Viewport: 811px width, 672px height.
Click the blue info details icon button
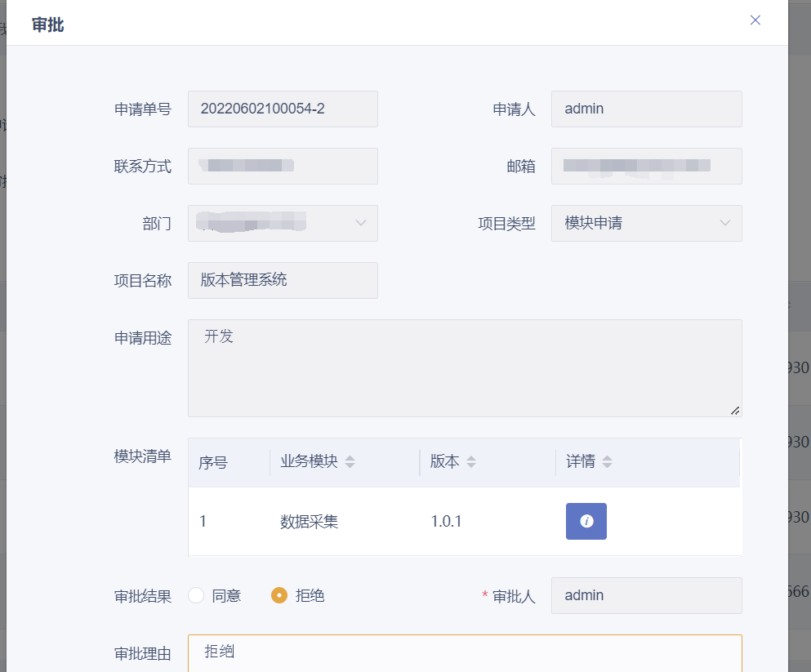click(586, 521)
